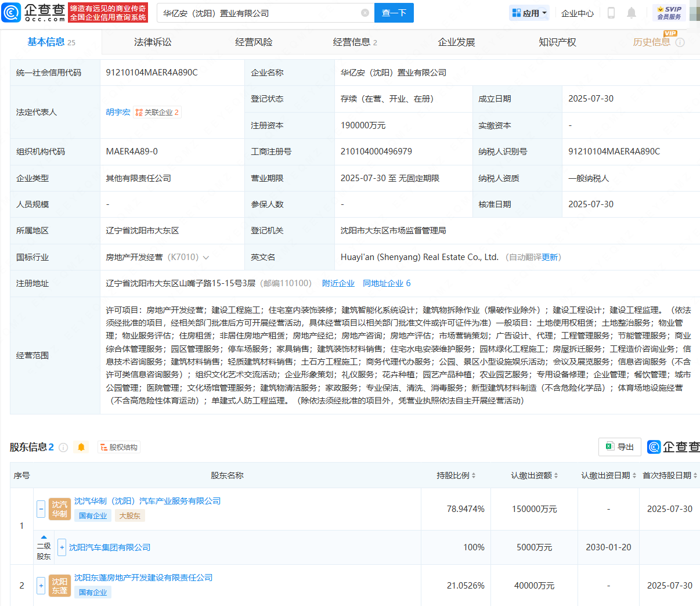Click the 关联企业 2 badge

pos(157,112)
